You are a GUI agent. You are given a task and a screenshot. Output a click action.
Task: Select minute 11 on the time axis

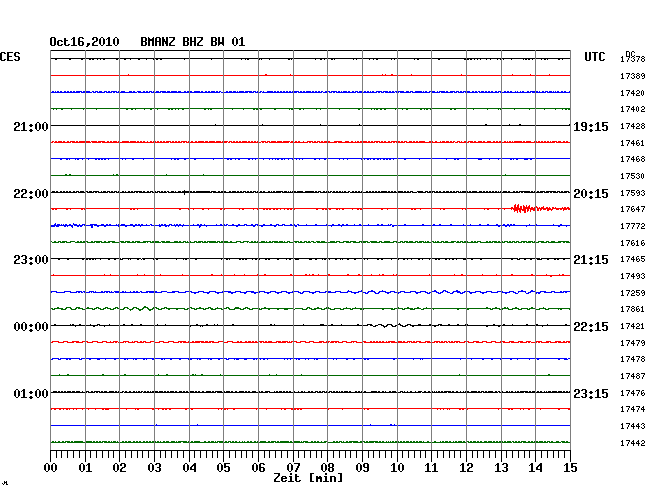[x=431, y=468]
